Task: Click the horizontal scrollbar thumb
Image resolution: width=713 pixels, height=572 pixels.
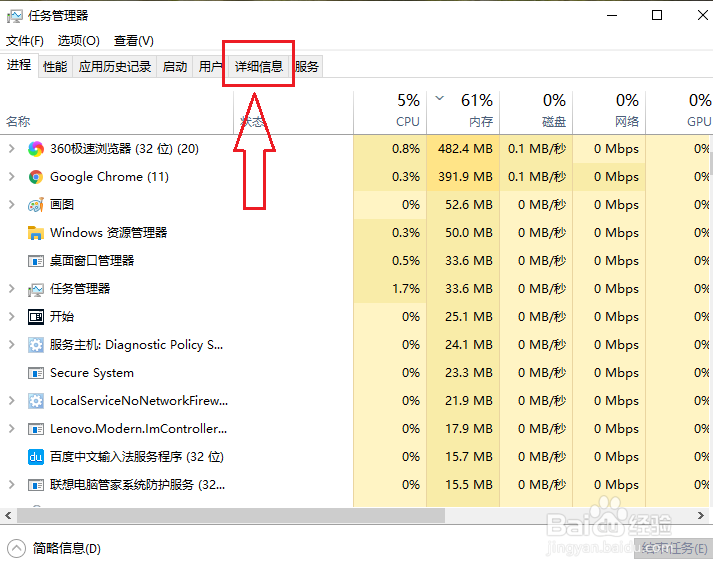Action: pyautogui.click(x=231, y=516)
